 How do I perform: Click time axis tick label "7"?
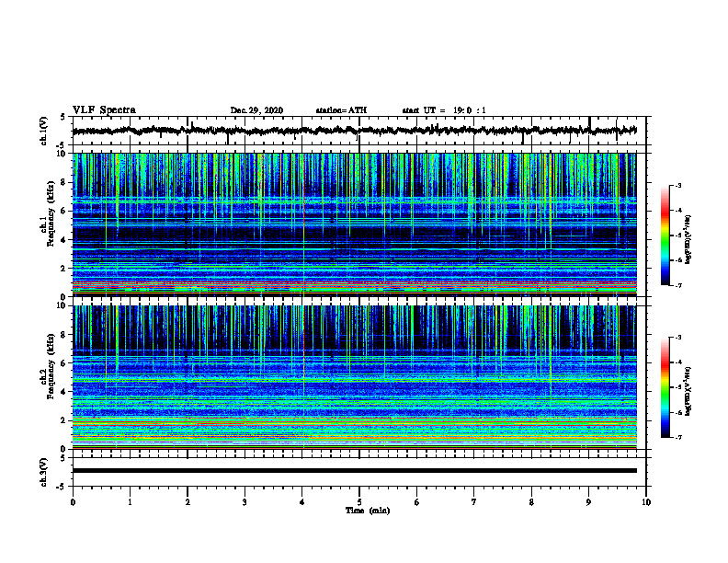tap(474, 502)
